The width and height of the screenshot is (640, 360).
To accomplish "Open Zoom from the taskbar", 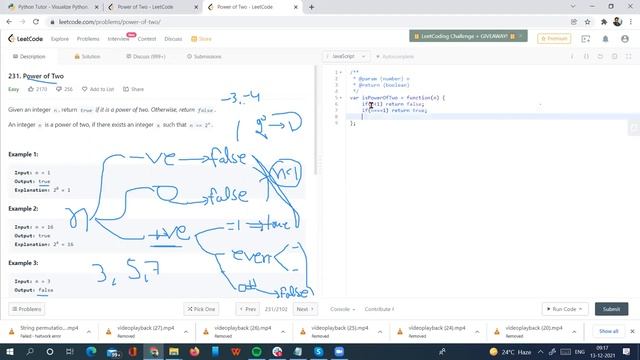I will (339, 351).
